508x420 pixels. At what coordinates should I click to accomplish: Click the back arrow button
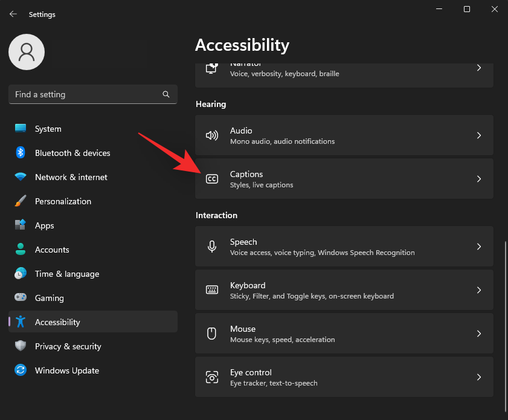(13, 14)
